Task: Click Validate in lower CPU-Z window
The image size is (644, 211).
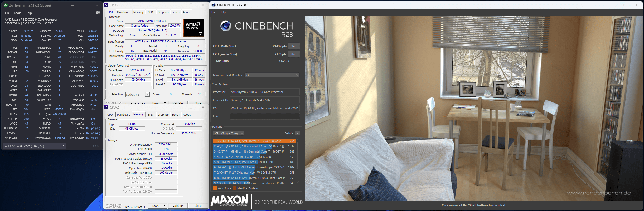Action: [x=178, y=206]
